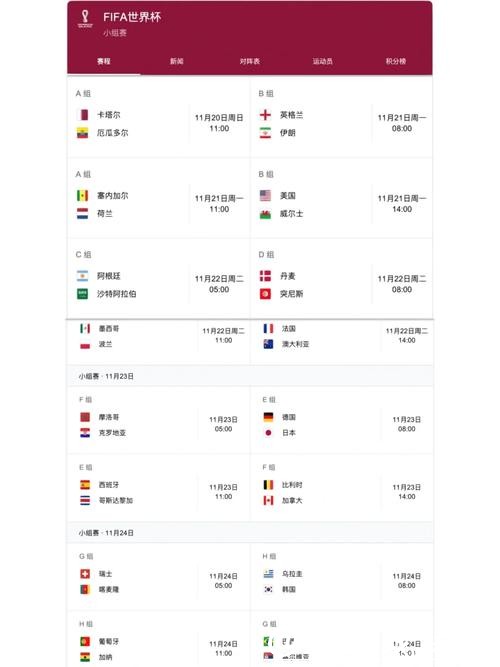This screenshot has height=667, width=500.
Task: Click the Germany flag icon
Action: 268,417
